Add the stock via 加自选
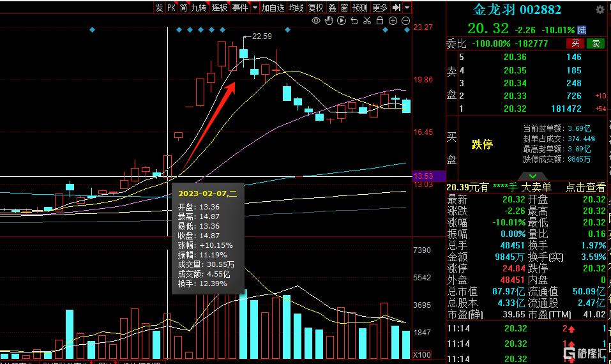Screen dimensions: 611x364 coord(273,8)
